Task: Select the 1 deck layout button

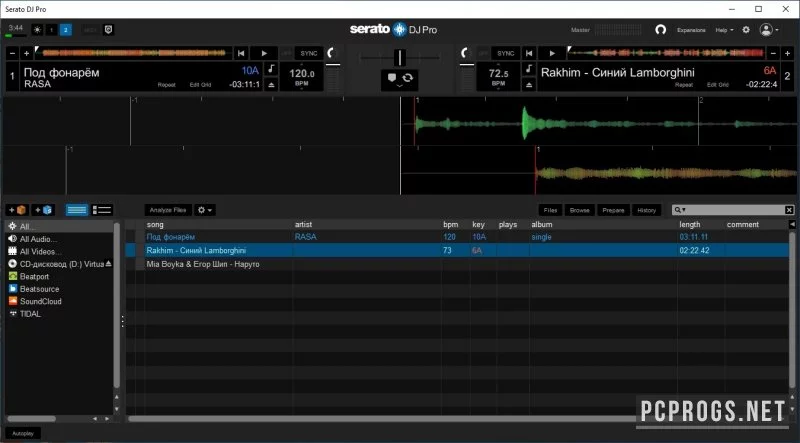Action: [52, 30]
